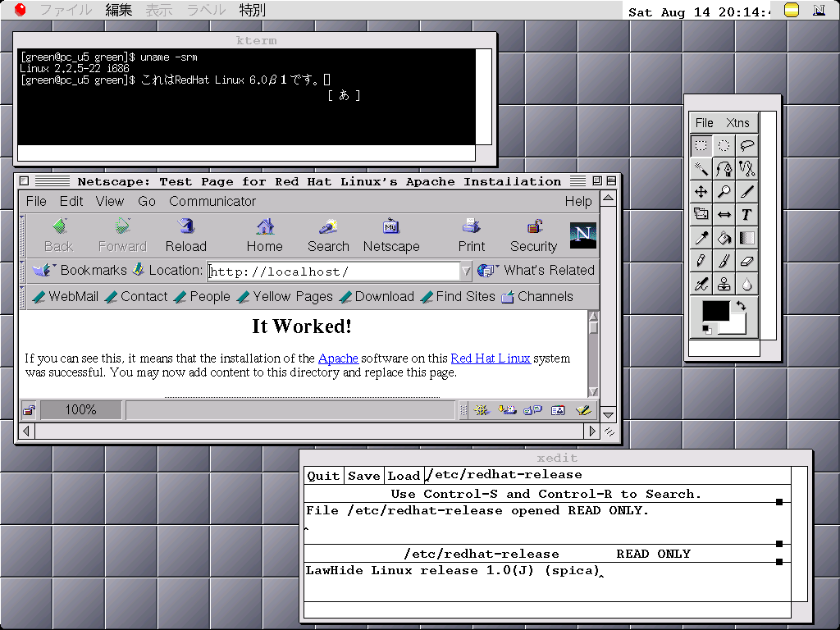Click the security lock icon in status bar

click(29, 410)
